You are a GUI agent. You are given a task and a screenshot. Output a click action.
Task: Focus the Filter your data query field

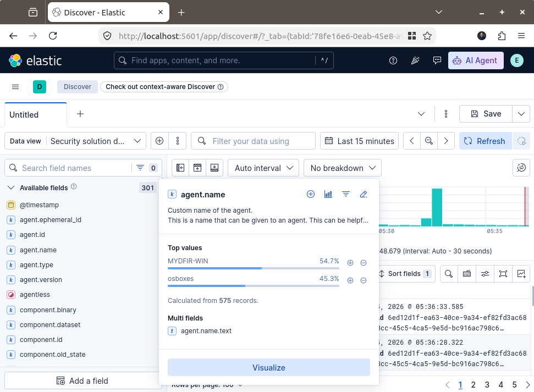point(253,141)
